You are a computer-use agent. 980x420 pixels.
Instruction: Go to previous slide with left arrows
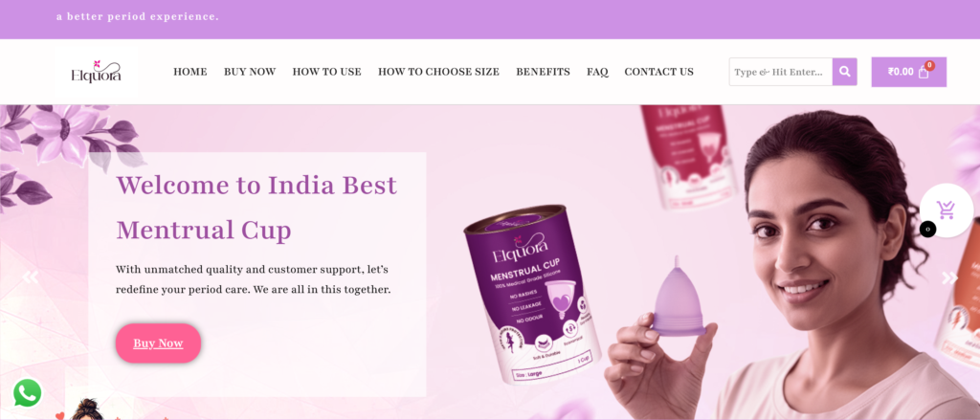click(30, 277)
